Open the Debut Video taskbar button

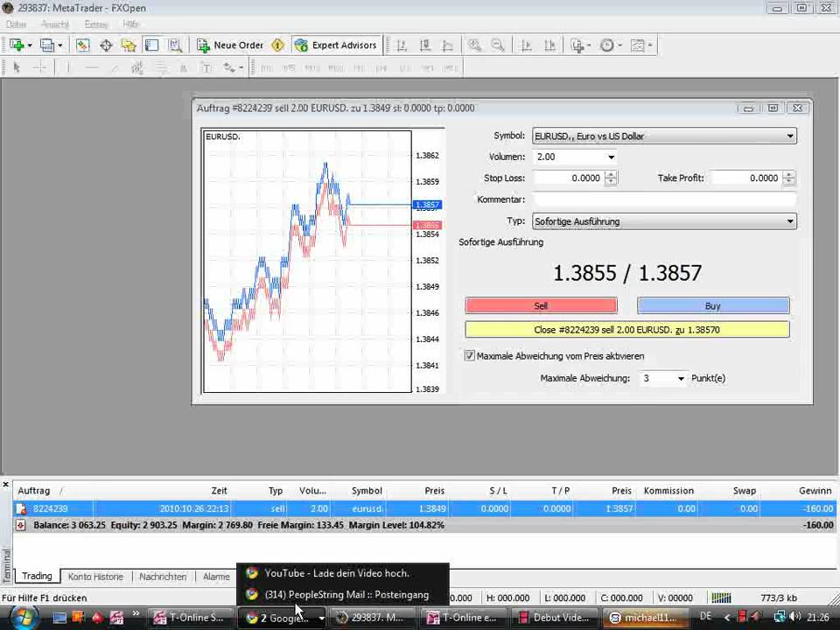point(555,618)
